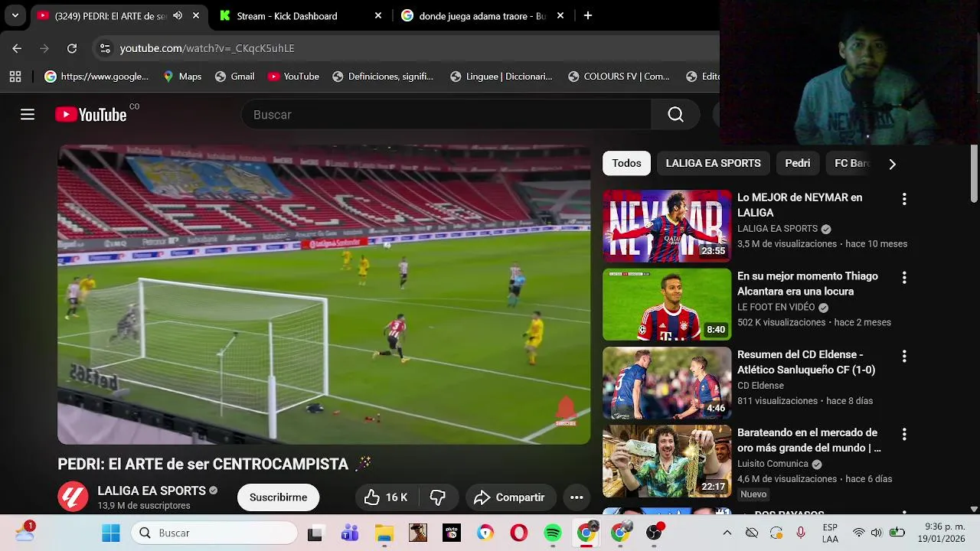The width and height of the screenshot is (980, 551).
Task: Click the LE FOOT EN VIDÉO channel name
Action: click(776, 307)
